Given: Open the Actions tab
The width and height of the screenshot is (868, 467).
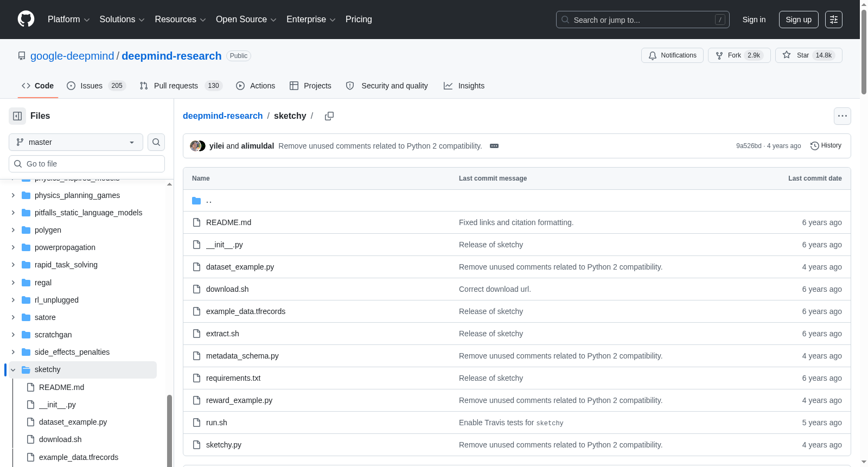Looking at the screenshot, I should (x=256, y=86).
